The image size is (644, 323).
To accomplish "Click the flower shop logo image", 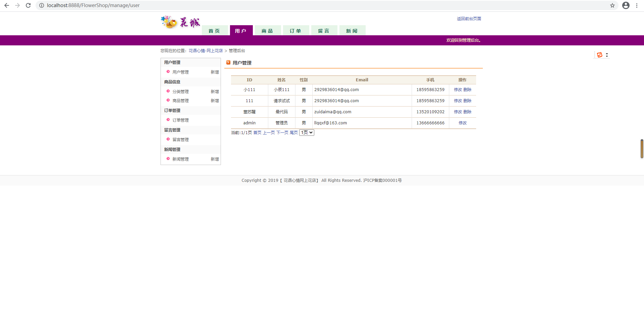I will 180,22.
